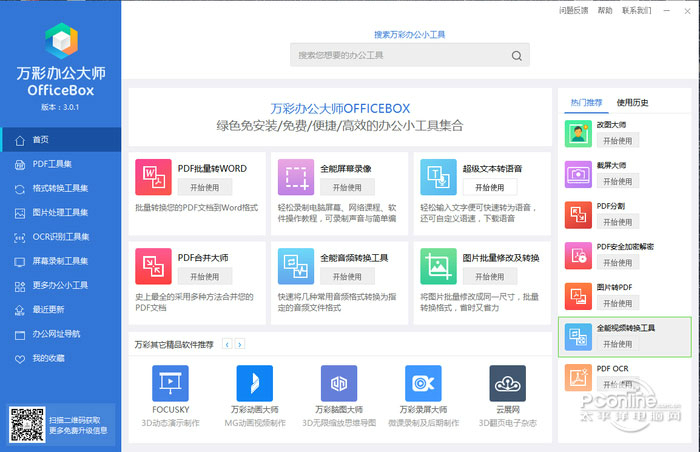Show previous page of recommended software
This screenshot has width=700, height=452.
coord(227,344)
